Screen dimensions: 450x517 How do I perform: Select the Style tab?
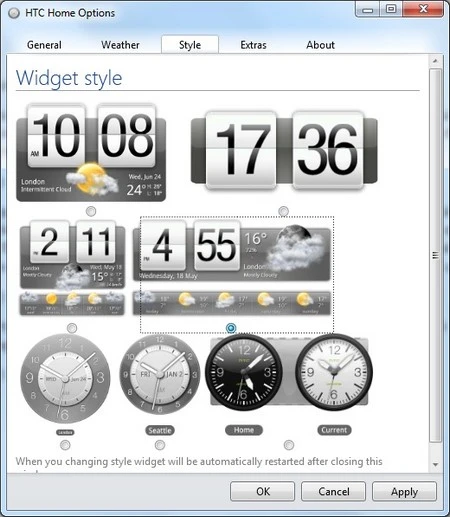pos(190,45)
